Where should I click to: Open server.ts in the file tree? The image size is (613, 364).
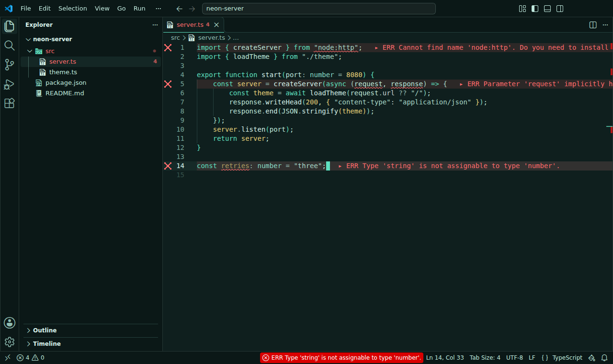coord(91,62)
